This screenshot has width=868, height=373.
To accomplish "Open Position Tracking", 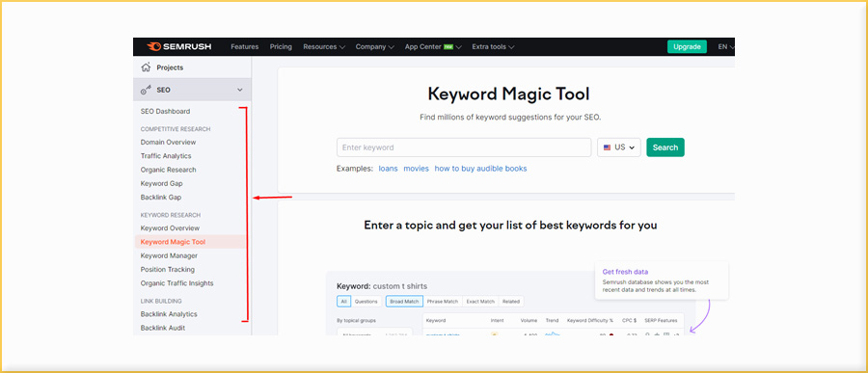I will tap(167, 270).
